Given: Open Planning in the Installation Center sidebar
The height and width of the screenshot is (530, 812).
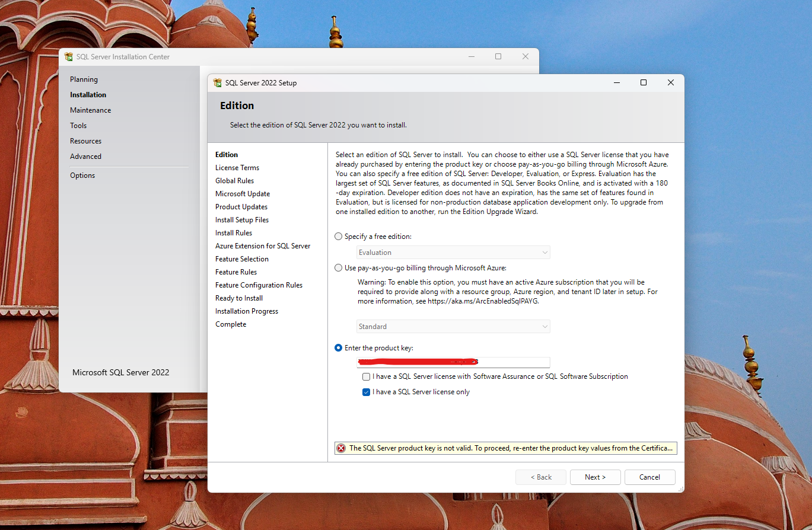Looking at the screenshot, I should (x=84, y=79).
